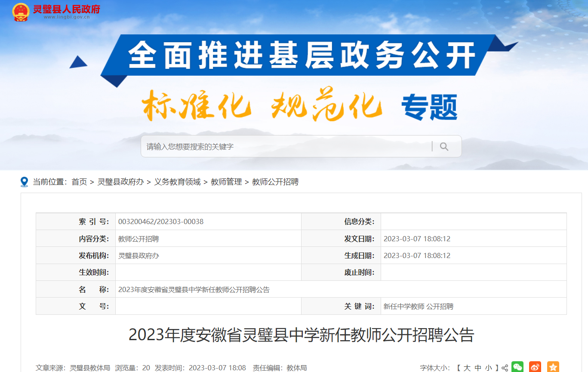Click the main article headline

[301, 335]
